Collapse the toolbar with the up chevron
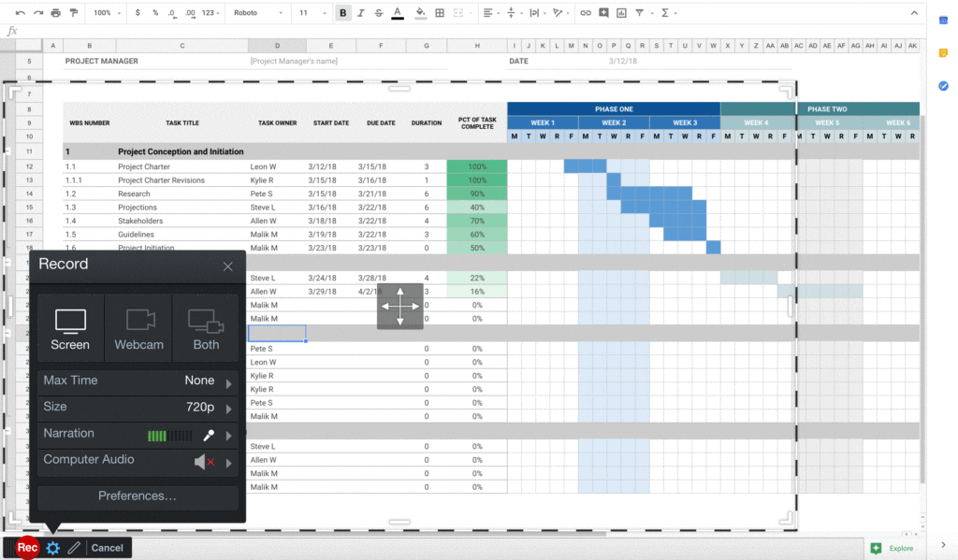The width and height of the screenshot is (958, 560). [x=914, y=13]
